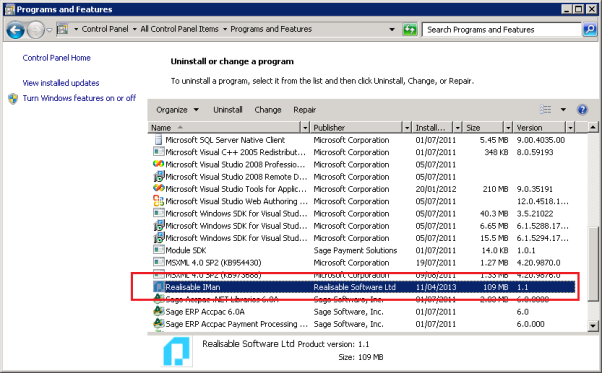Click the search magnifier icon

coord(589,30)
